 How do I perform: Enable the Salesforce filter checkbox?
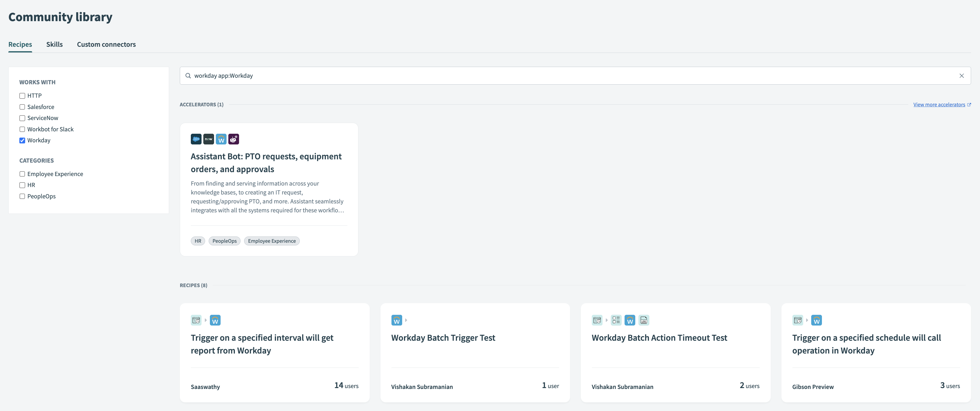tap(22, 107)
